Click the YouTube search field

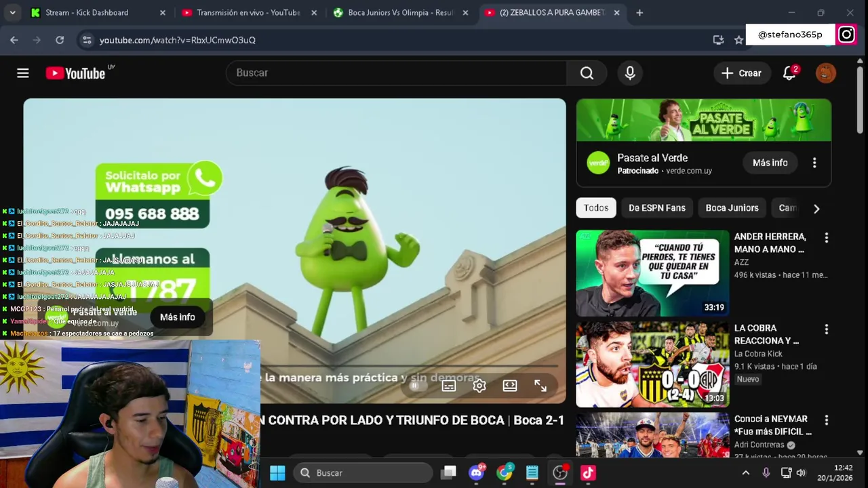click(x=396, y=73)
